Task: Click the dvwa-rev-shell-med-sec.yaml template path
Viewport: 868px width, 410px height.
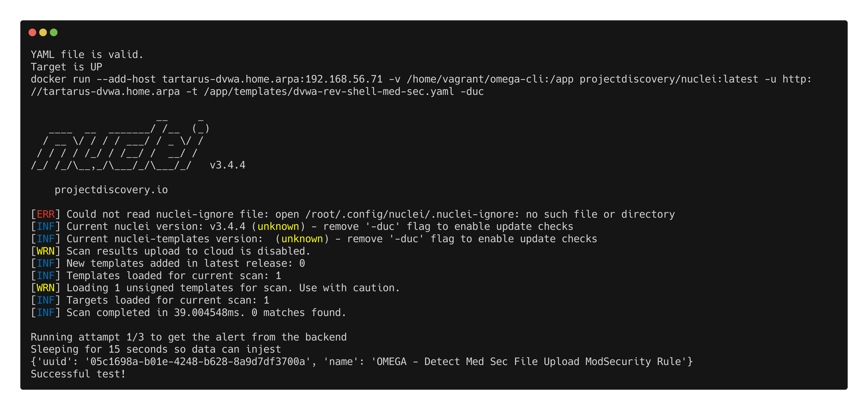Action: 329,92
